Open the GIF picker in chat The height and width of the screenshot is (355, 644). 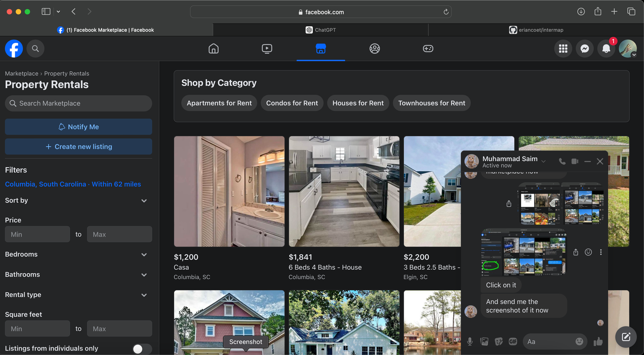[x=513, y=342]
